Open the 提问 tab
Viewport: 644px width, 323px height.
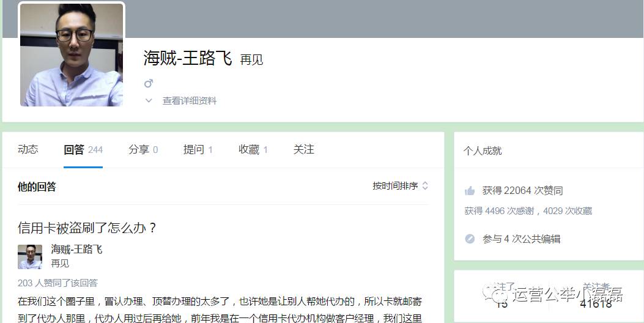[x=198, y=150]
